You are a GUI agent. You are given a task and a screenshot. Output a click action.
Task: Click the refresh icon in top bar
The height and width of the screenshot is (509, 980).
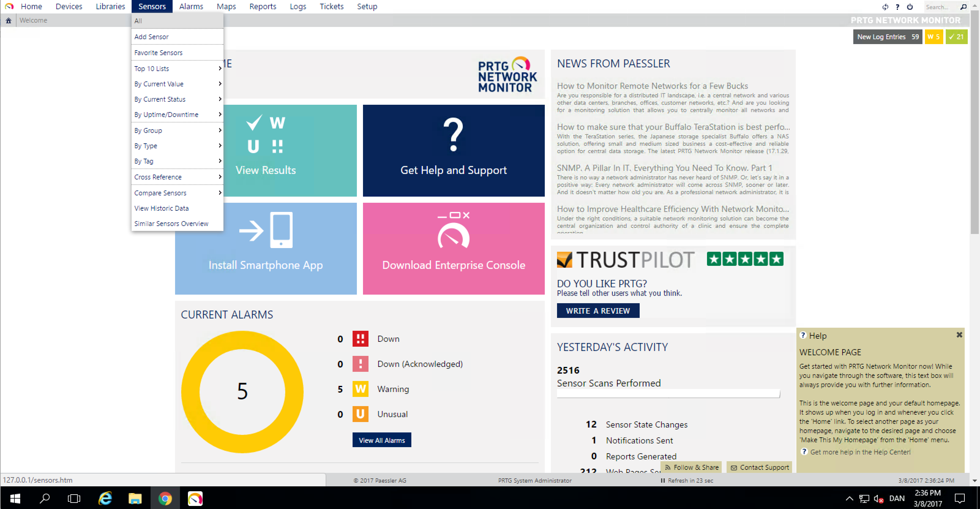coord(885,7)
